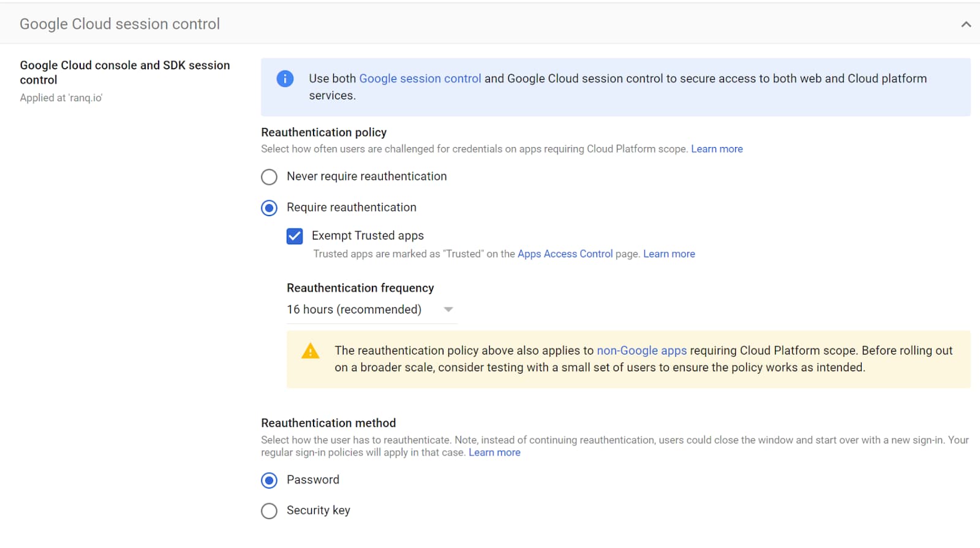
Task: Follow the non-Google apps link
Action: coord(642,351)
